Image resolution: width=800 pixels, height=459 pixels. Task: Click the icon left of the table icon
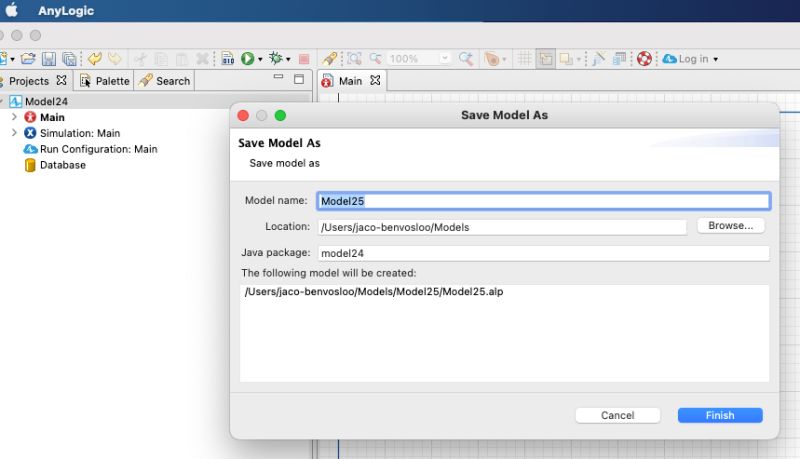click(x=598, y=59)
